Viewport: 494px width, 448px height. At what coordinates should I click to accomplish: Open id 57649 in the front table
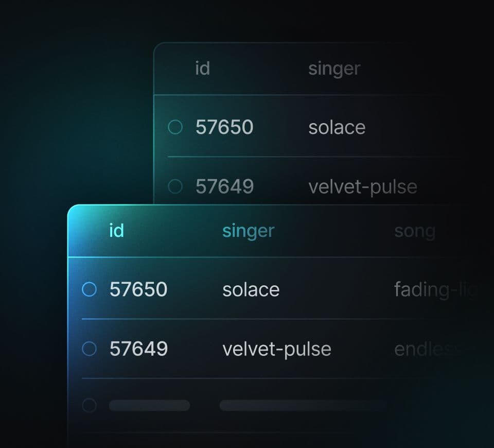(138, 349)
